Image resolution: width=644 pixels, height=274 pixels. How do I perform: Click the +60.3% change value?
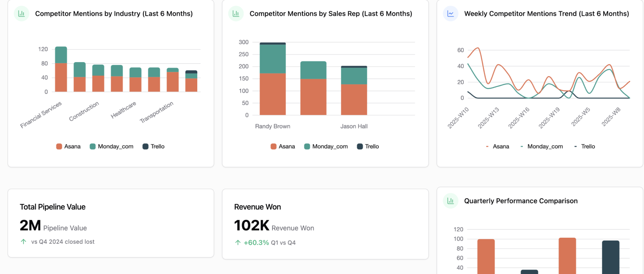point(256,243)
